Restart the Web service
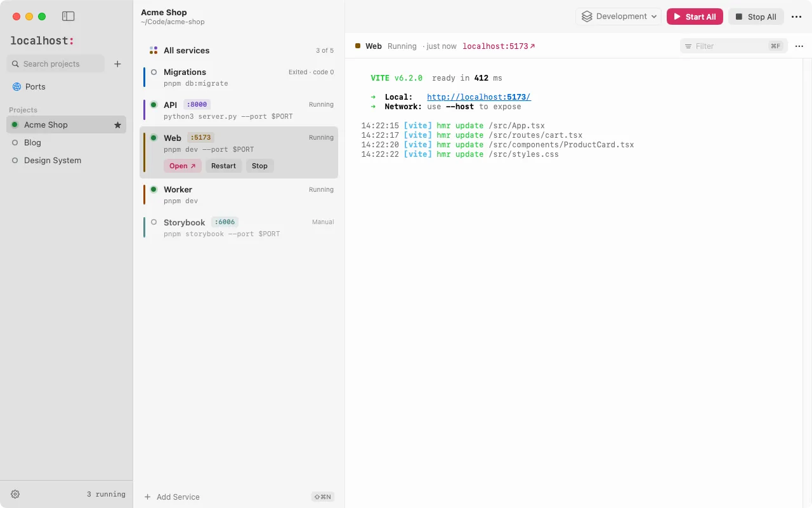 [223, 166]
